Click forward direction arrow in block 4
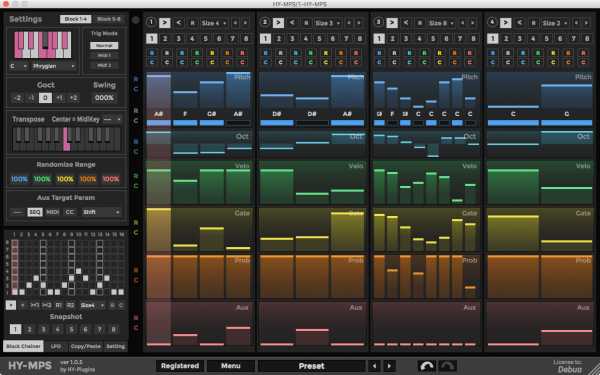The width and height of the screenshot is (600, 375). [x=505, y=23]
